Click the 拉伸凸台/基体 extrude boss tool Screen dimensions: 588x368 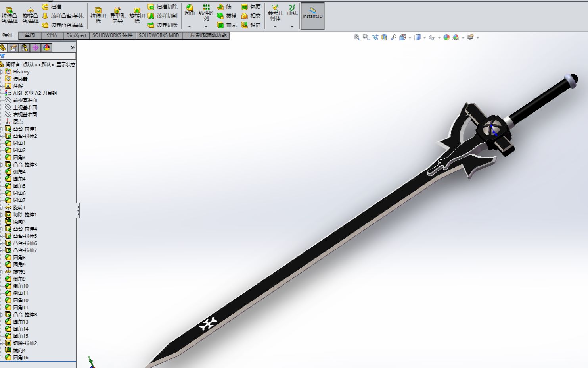tap(9, 15)
